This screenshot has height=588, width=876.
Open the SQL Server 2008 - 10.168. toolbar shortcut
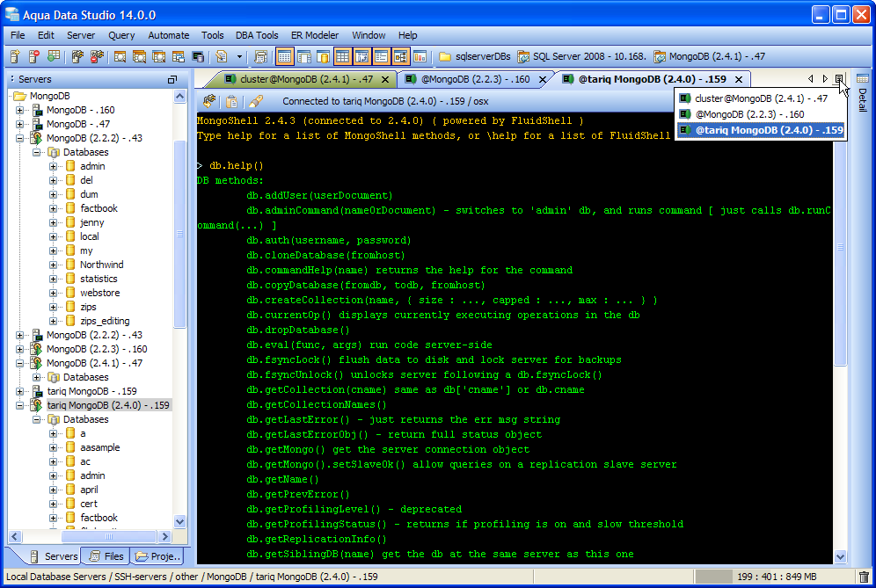(582, 56)
